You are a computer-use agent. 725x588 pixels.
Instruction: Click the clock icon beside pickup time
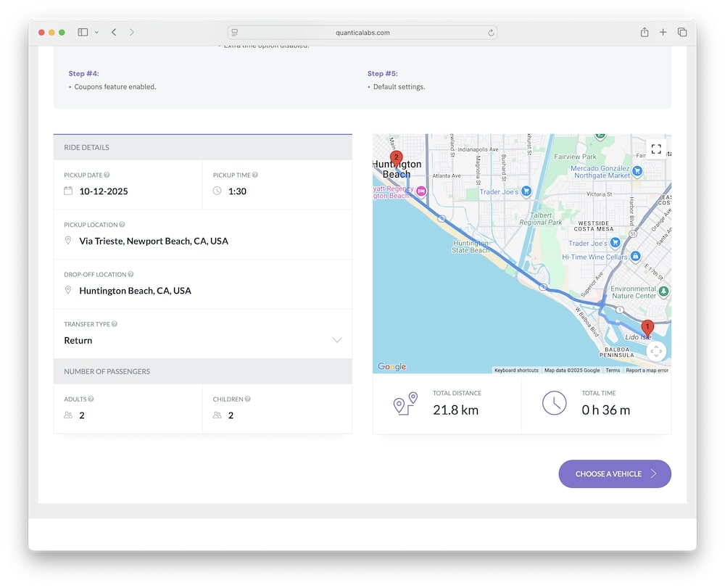(217, 191)
